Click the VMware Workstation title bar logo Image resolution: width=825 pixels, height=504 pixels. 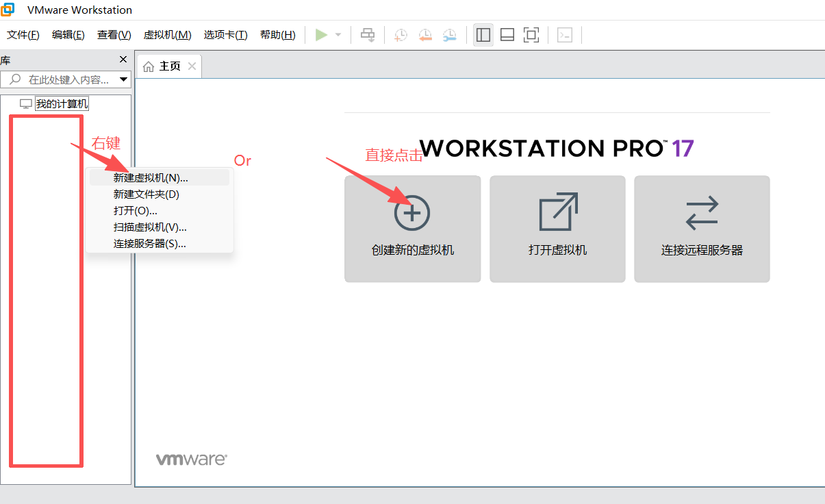(x=8, y=9)
